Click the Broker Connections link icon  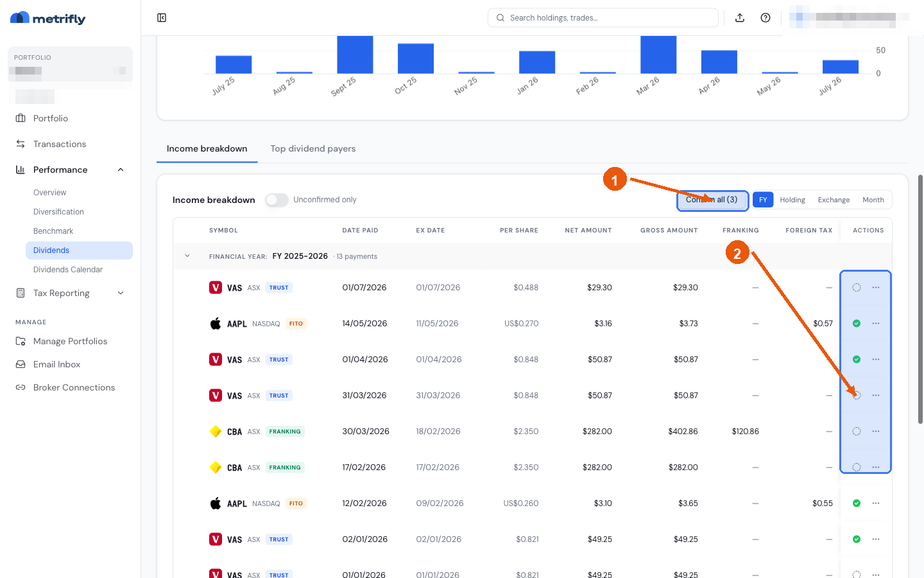21,387
